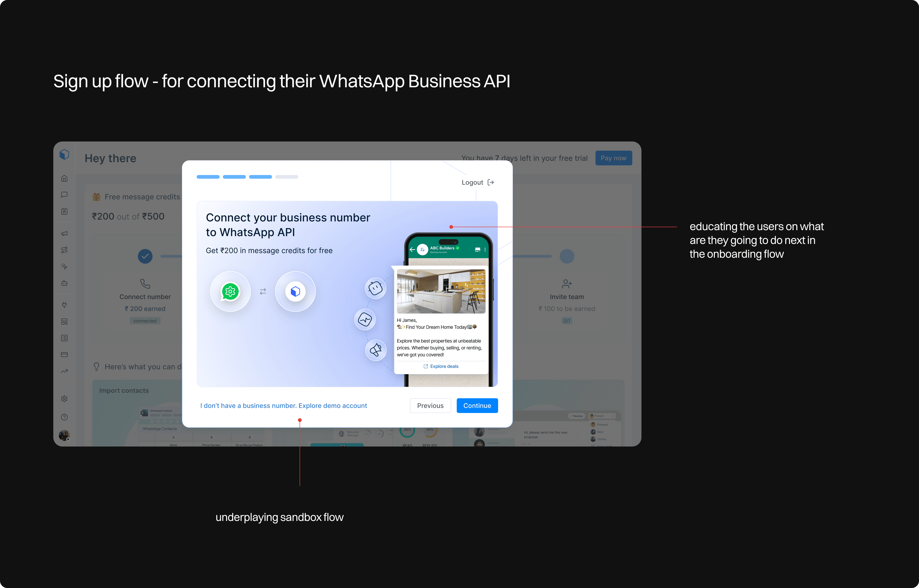Image resolution: width=919 pixels, height=588 pixels.
Task: Open the chatbot robot sidebar icon
Action: point(64,283)
